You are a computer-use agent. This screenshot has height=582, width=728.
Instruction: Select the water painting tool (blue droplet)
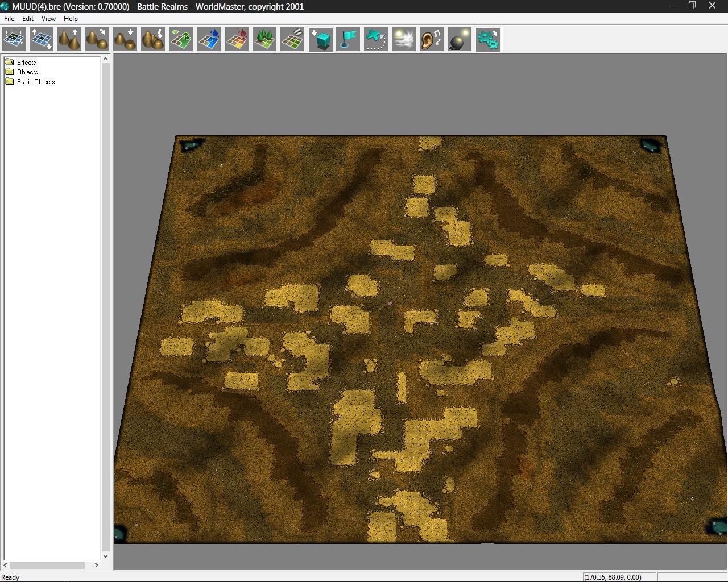(209, 40)
